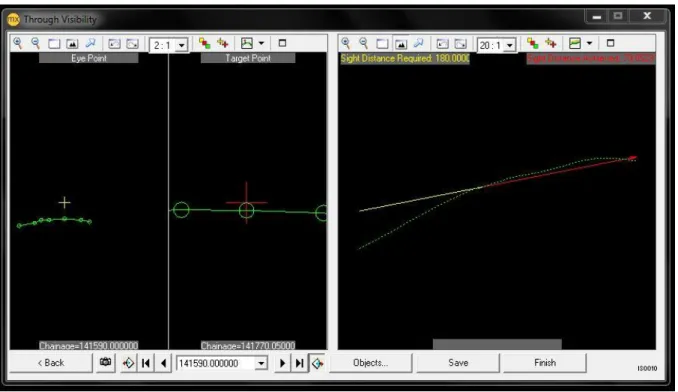Click red-green squares icon in left toolbar
Viewport: 678px width, 392px height.
[205, 43]
